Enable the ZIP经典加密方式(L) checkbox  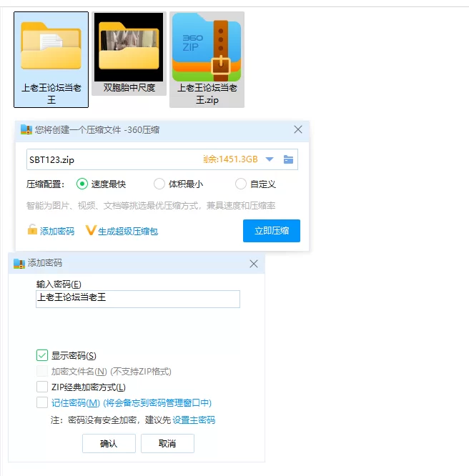click(42, 387)
